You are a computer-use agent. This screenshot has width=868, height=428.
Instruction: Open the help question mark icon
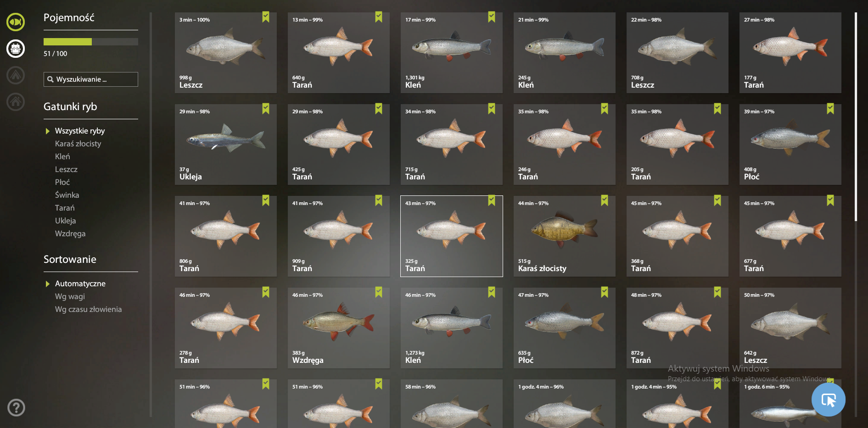click(16, 407)
